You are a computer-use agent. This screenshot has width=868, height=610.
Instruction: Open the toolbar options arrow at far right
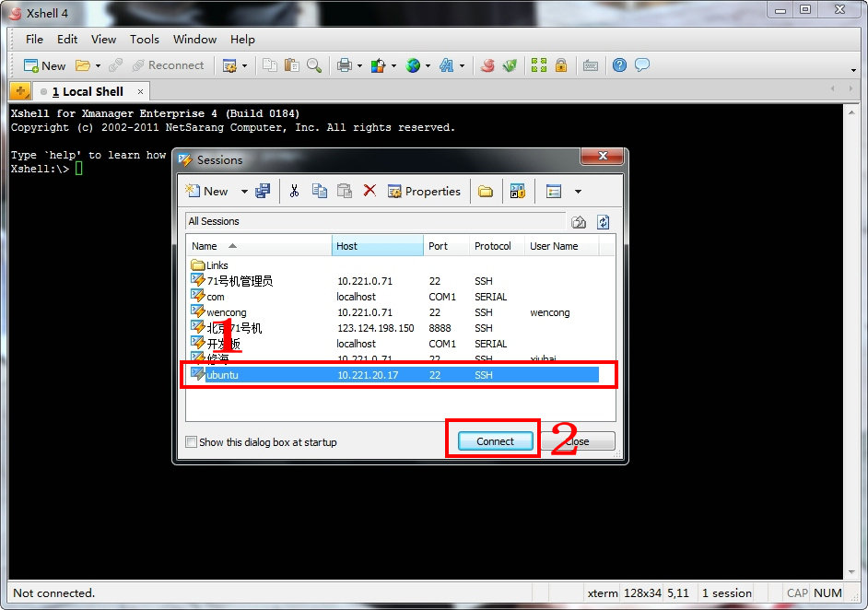[853, 70]
